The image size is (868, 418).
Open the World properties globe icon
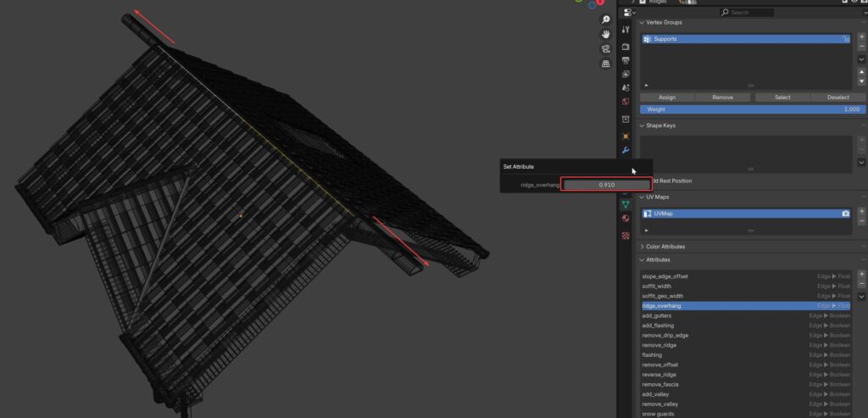pyautogui.click(x=626, y=102)
